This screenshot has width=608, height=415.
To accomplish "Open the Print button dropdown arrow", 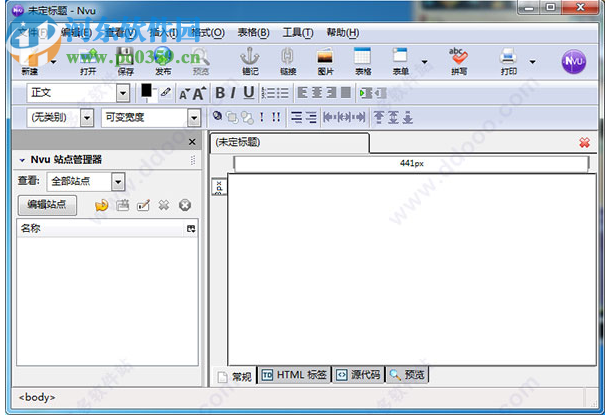I will 532,62.
